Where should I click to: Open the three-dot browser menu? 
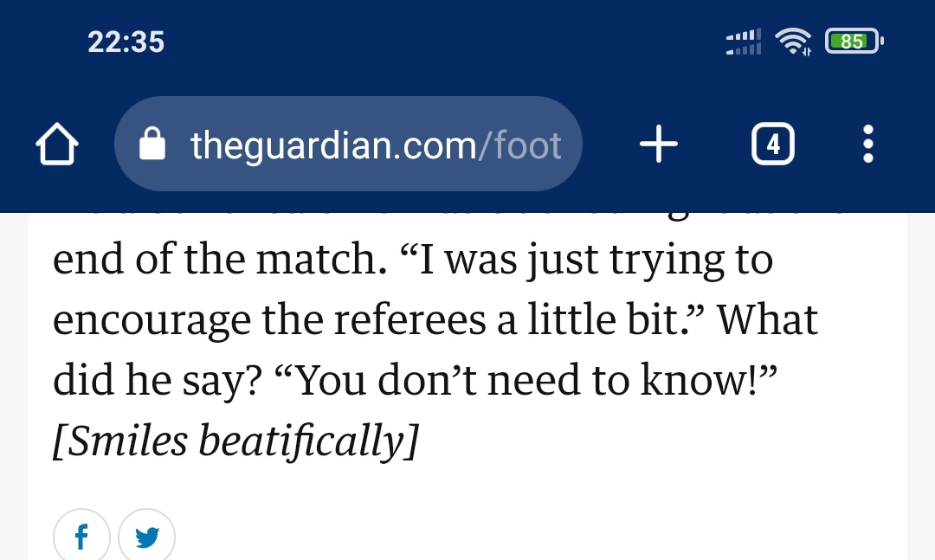[868, 144]
